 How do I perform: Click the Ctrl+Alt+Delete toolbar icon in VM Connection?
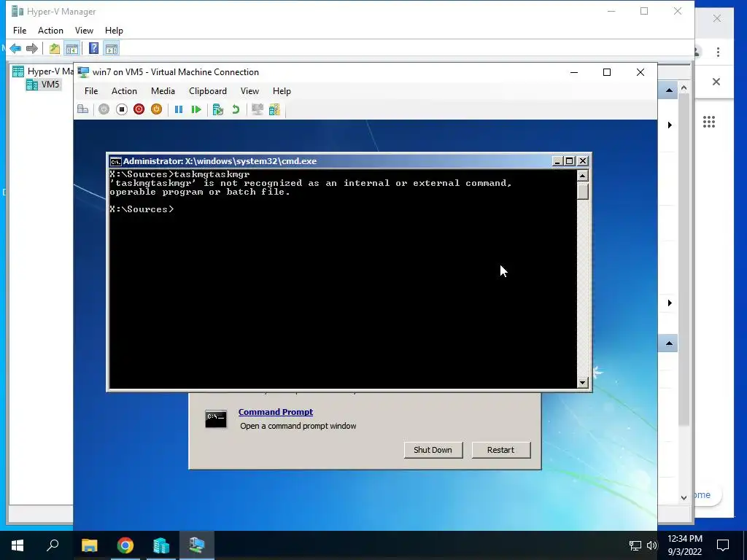click(83, 109)
